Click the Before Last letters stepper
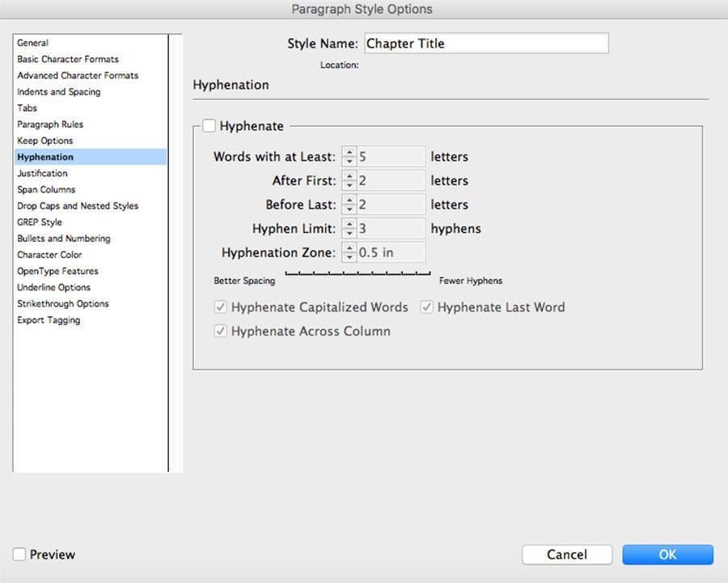Screen dimensions: 728x583 (x=349, y=205)
